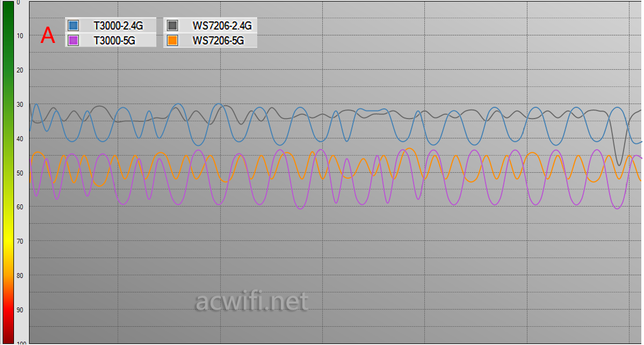Click the "40" value on the vertical axis
The height and width of the screenshot is (345, 644).
pos(20,139)
